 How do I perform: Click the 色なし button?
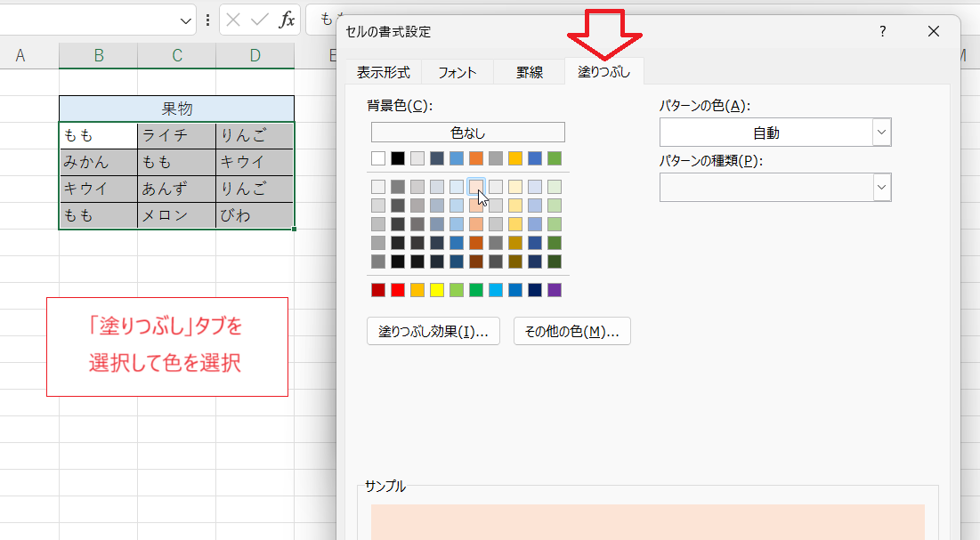click(x=466, y=132)
